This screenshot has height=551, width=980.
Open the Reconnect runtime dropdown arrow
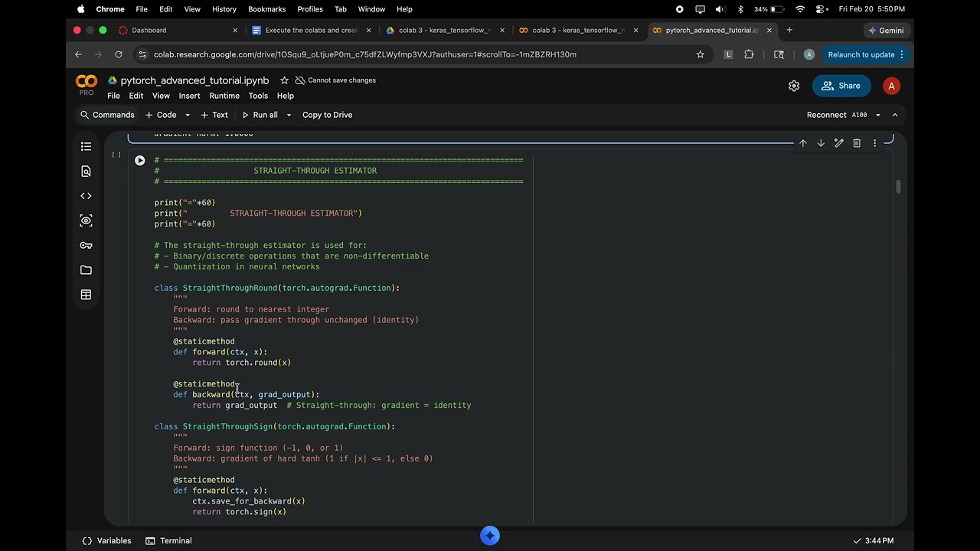pos(877,115)
